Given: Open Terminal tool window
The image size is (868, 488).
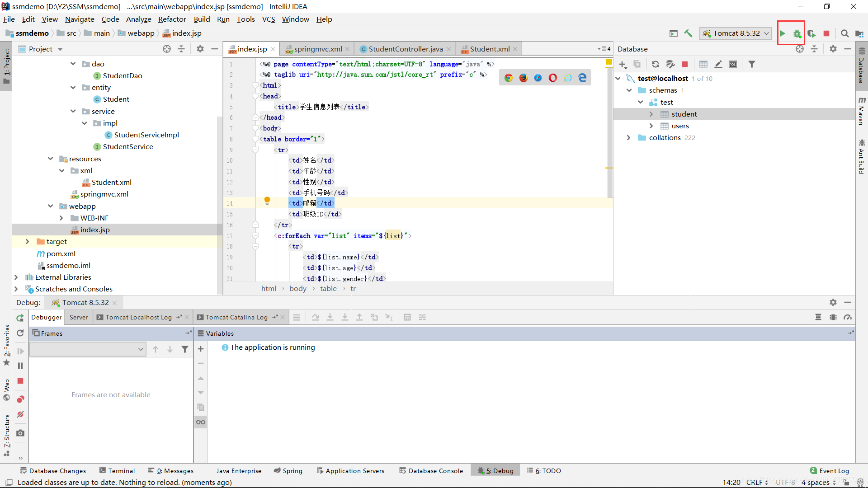Looking at the screenshot, I should click(x=117, y=470).
